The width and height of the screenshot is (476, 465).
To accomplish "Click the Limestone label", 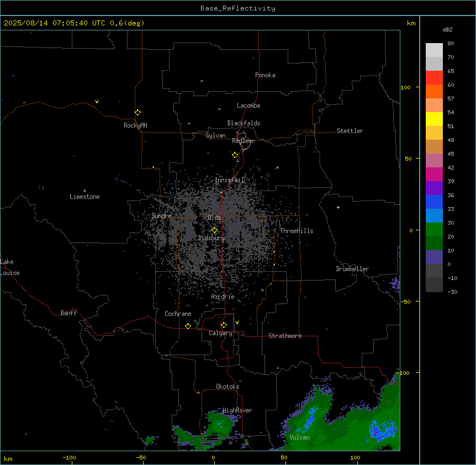I will click(x=84, y=197).
